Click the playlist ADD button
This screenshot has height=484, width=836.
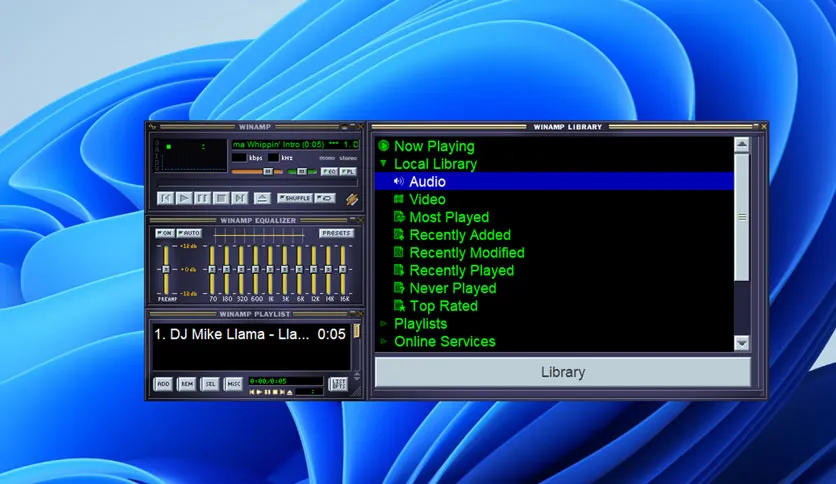(162, 384)
